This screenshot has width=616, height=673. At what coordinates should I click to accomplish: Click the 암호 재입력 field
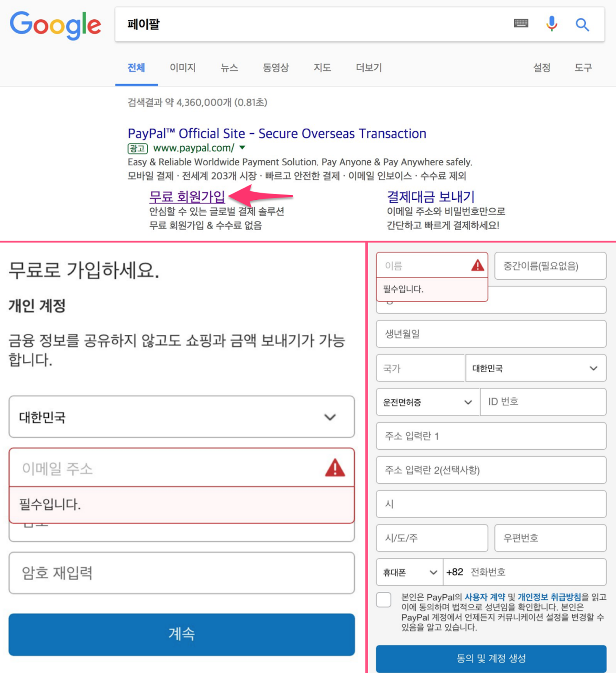pos(182,573)
